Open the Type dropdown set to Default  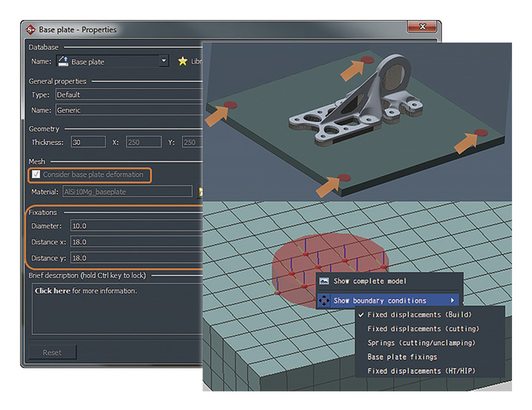click(x=126, y=95)
